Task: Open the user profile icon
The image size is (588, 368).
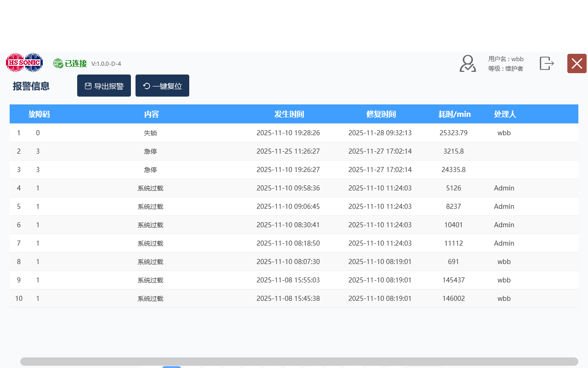Action: tap(468, 63)
